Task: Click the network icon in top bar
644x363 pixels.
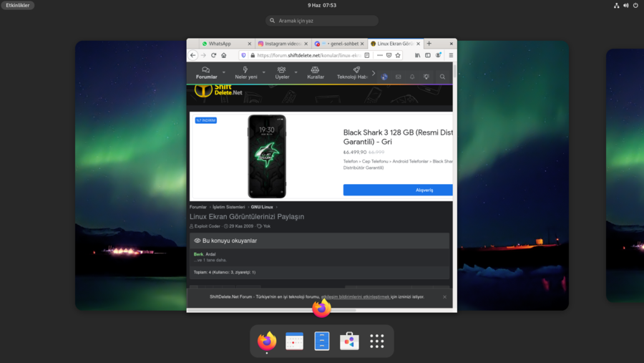Action: point(617,5)
